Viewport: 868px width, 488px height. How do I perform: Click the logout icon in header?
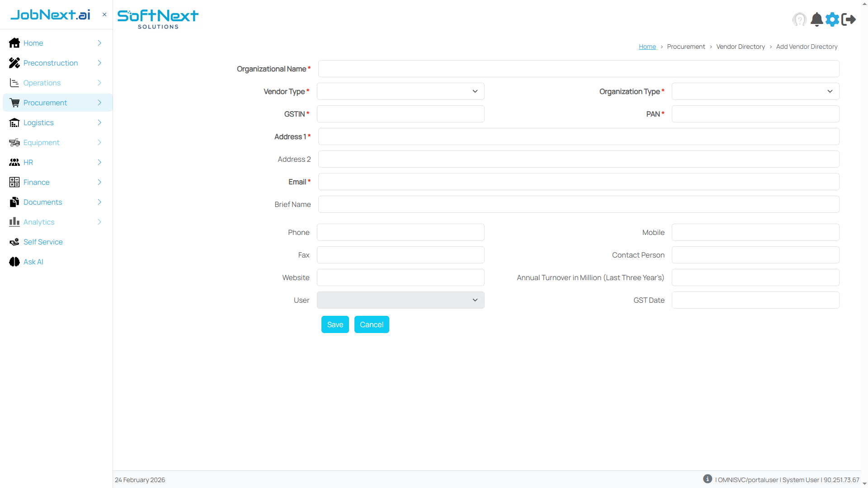coord(849,19)
